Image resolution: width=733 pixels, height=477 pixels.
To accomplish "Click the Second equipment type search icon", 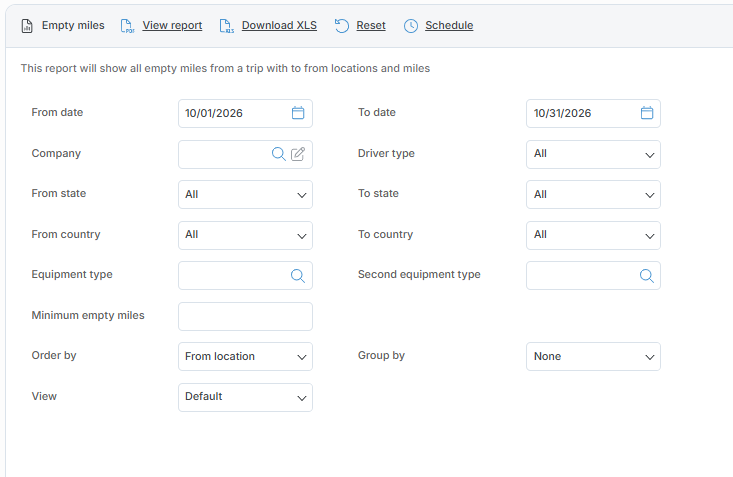I will [x=647, y=275].
